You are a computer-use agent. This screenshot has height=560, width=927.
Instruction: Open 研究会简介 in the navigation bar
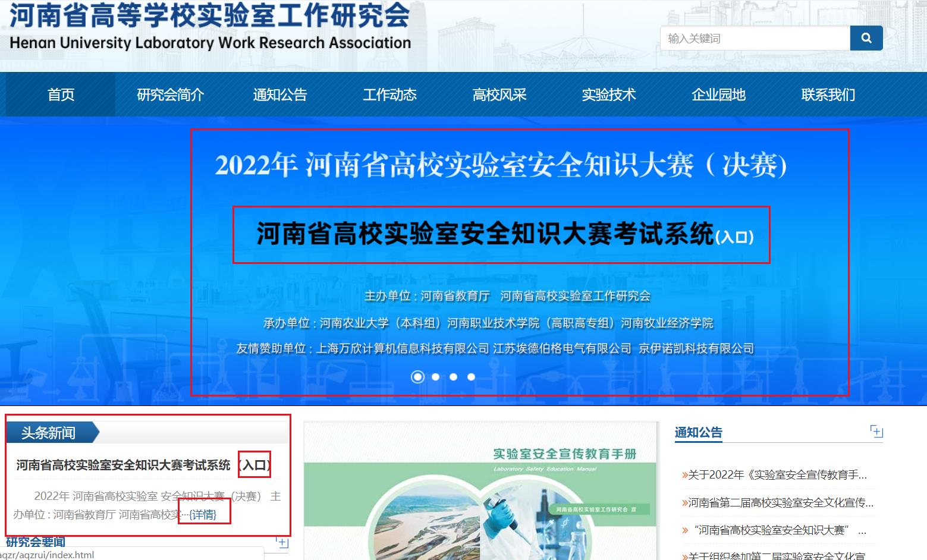point(170,95)
